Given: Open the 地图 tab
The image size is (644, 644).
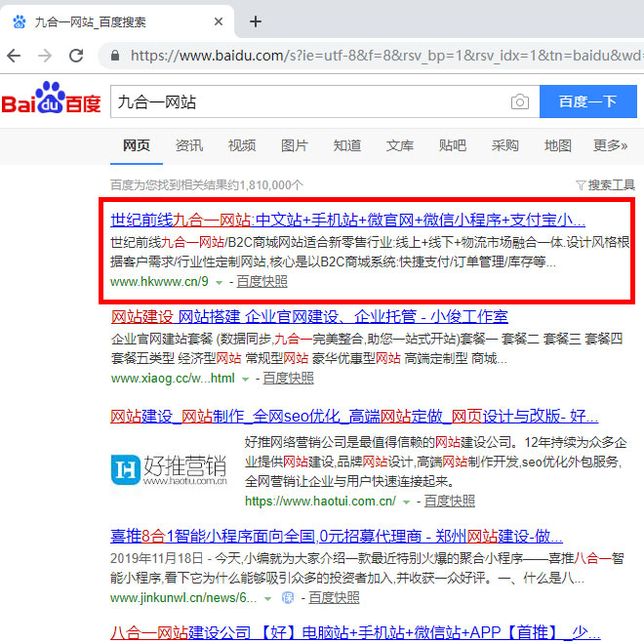Looking at the screenshot, I should 558,145.
